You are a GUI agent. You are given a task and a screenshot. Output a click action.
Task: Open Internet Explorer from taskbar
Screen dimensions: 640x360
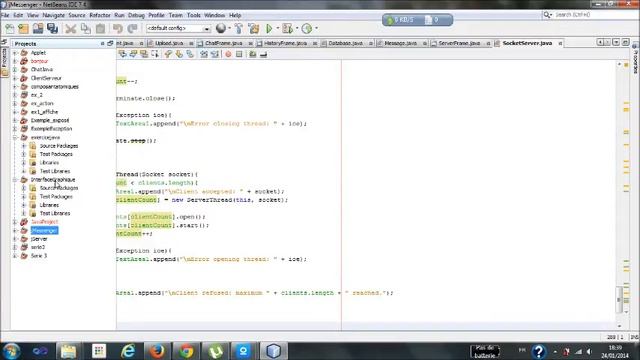(x=128, y=351)
